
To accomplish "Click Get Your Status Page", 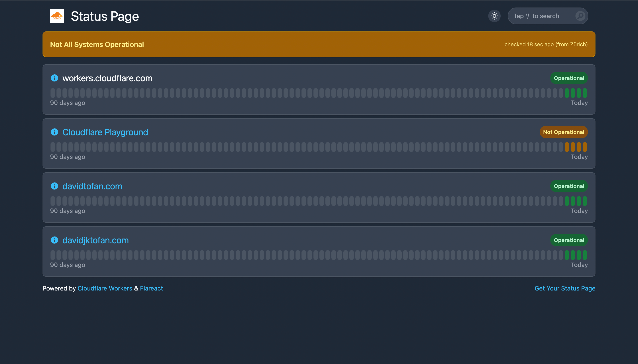I will tap(565, 288).
